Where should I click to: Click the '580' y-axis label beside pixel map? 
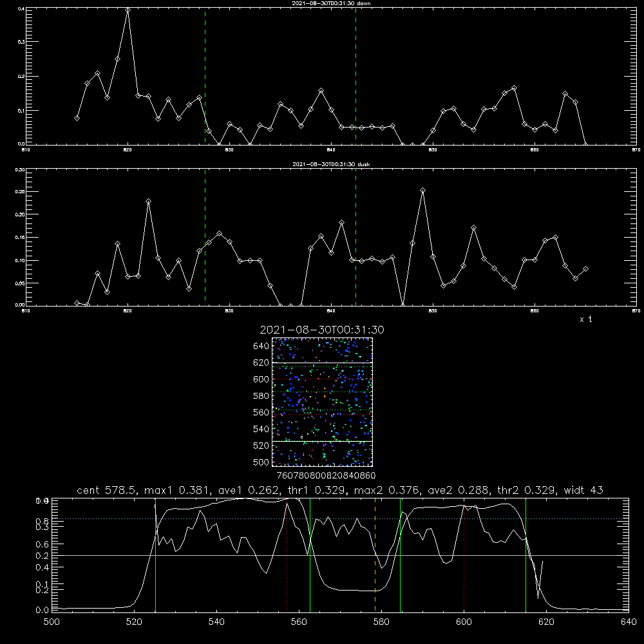click(x=261, y=396)
